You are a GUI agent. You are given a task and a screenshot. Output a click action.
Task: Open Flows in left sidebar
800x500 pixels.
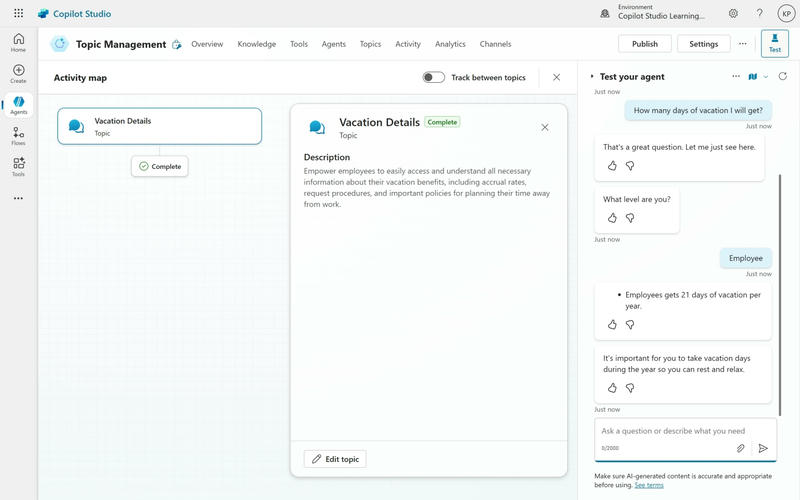[18, 136]
